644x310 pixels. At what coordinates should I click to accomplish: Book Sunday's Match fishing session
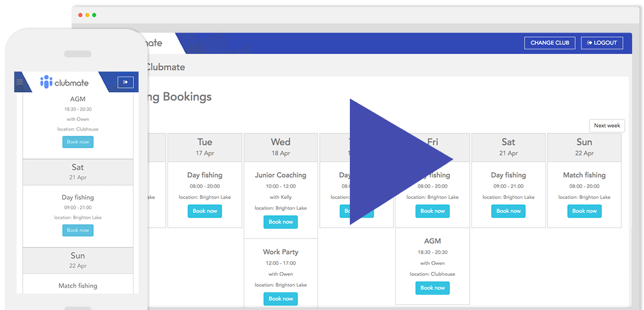coord(584,211)
